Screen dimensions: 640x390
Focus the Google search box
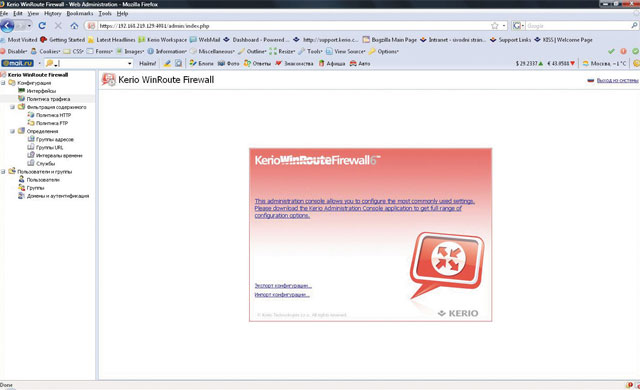tap(577, 26)
